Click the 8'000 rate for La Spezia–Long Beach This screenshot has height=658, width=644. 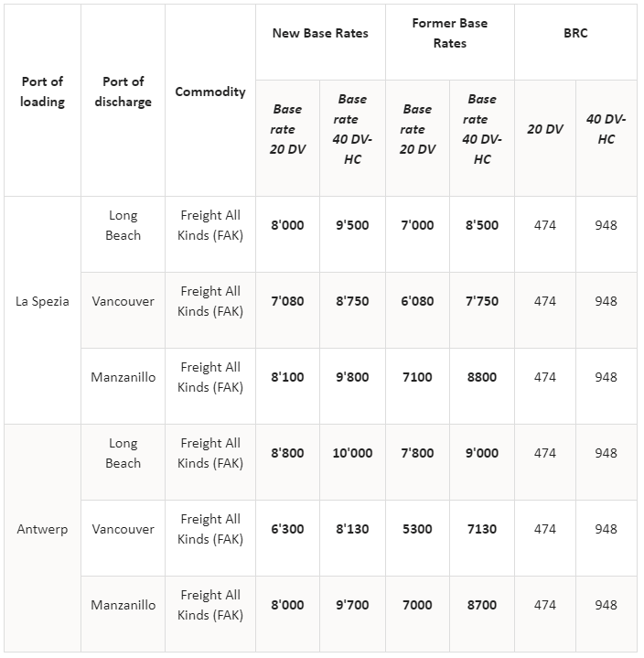tap(288, 225)
